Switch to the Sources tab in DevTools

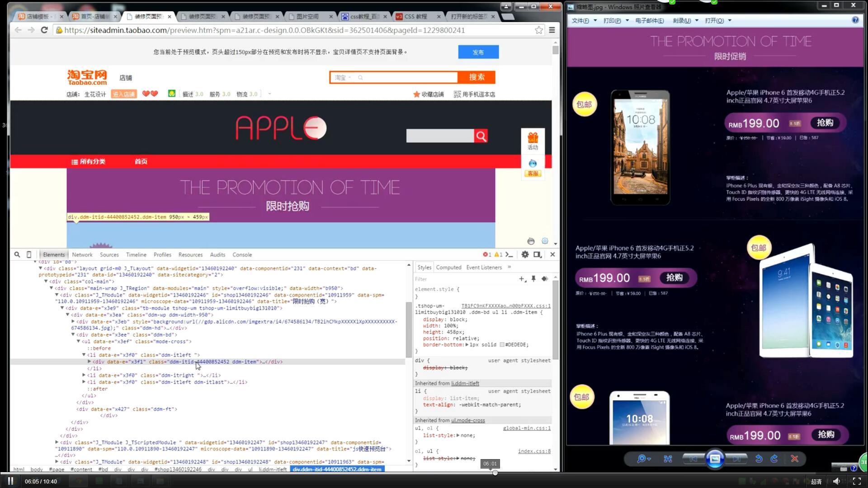pos(109,254)
